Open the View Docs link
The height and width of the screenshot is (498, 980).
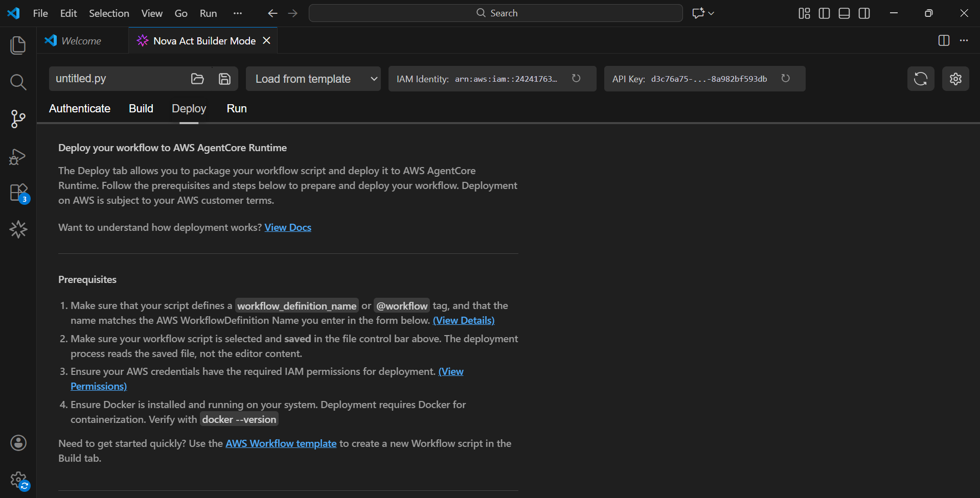coord(288,227)
